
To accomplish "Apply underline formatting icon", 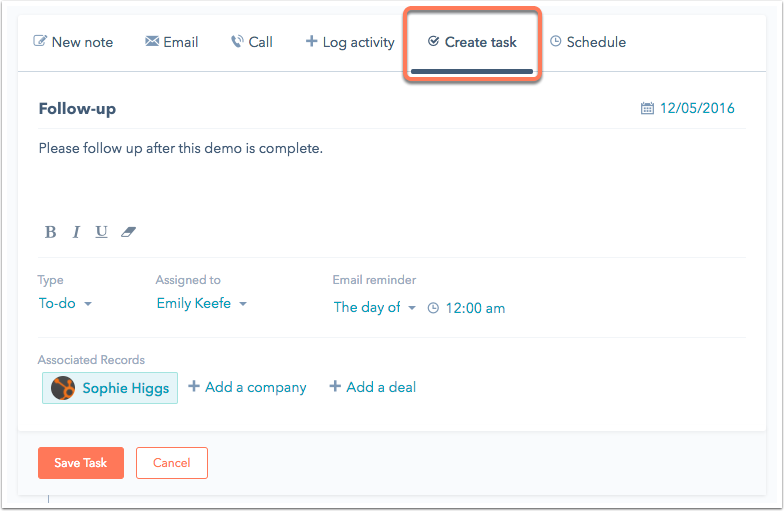I will [x=101, y=232].
